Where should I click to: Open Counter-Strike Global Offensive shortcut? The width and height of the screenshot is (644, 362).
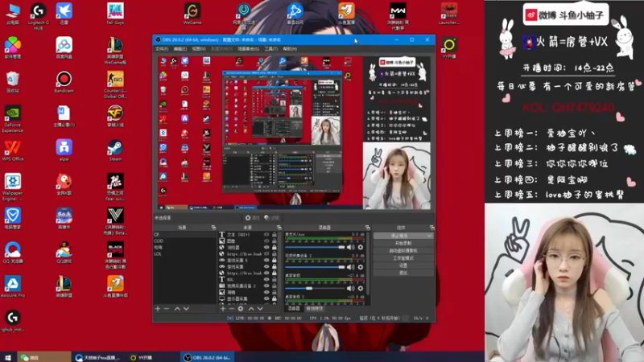click(x=115, y=84)
